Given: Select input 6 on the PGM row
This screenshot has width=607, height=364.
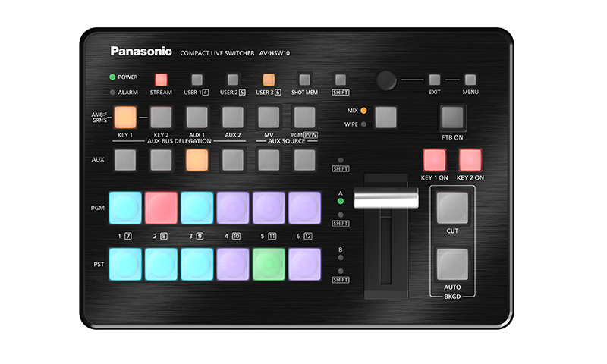Looking at the screenshot, I should (305, 208).
